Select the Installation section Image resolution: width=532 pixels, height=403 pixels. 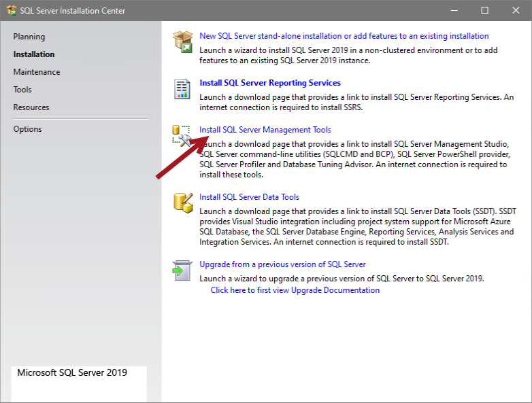point(34,54)
